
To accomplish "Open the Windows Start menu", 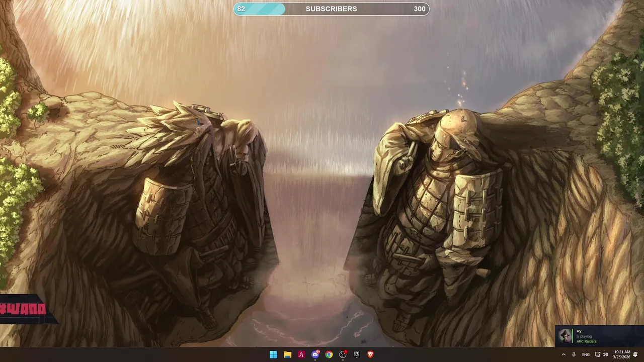I will (273, 354).
